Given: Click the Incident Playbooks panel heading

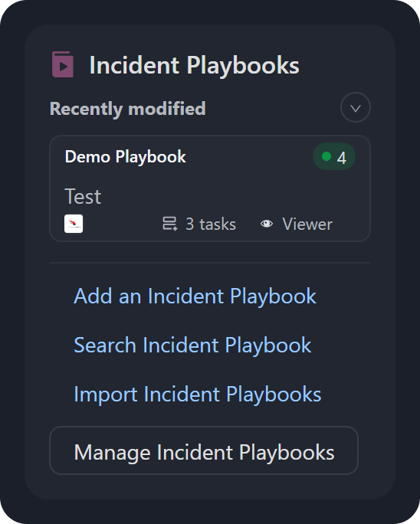Looking at the screenshot, I should click(194, 65).
